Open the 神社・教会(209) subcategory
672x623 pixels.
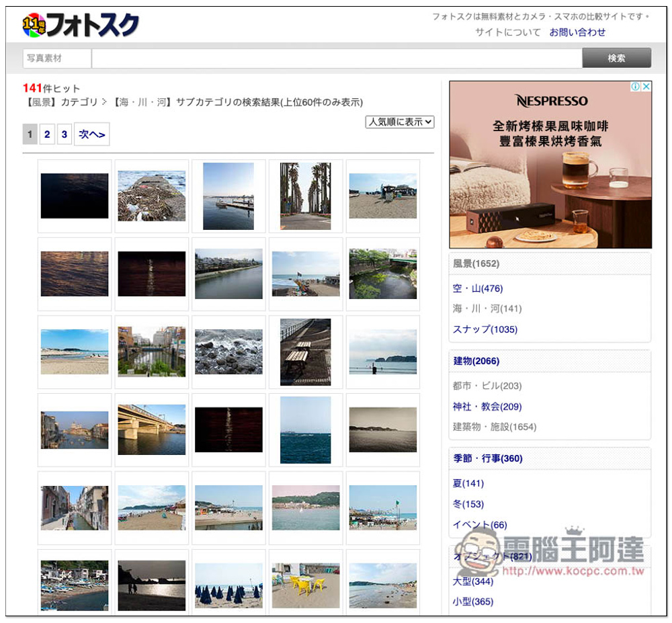pyautogui.click(x=487, y=407)
